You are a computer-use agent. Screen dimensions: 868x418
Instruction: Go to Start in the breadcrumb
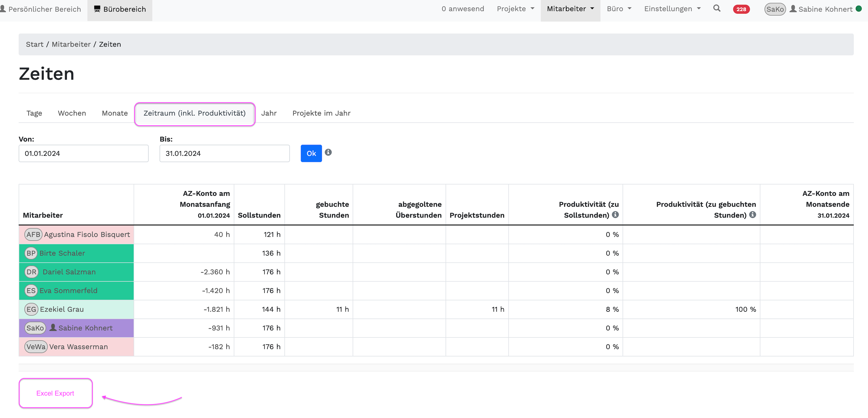(35, 45)
